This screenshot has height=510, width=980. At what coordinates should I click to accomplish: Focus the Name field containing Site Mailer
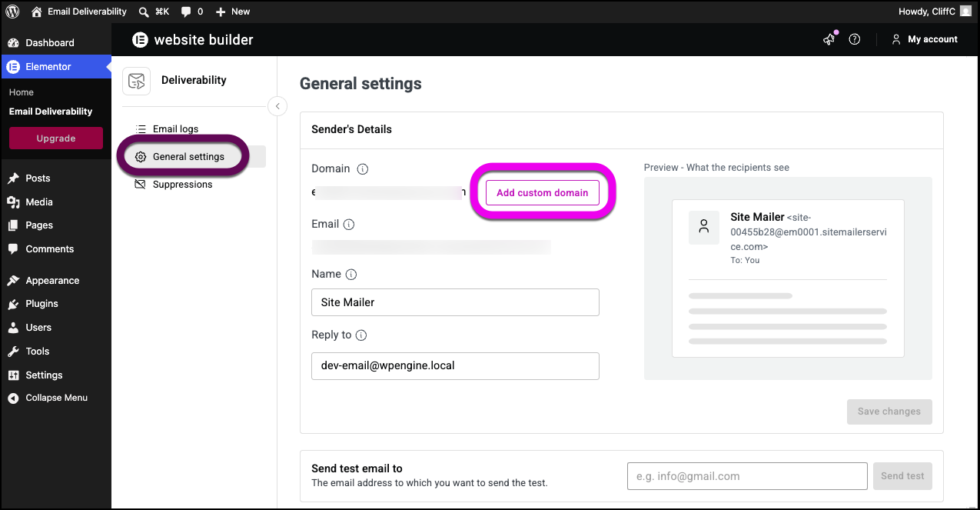[455, 302]
